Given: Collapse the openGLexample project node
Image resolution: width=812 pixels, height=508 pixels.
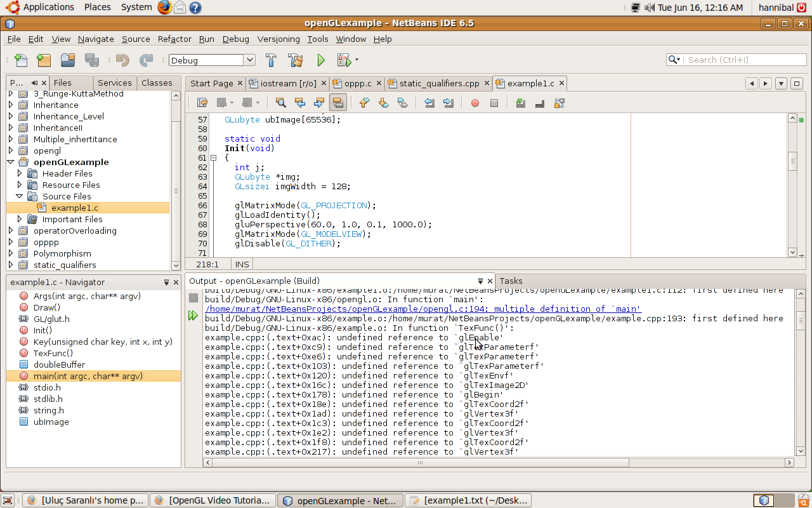Looking at the screenshot, I should (x=10, y=162).
